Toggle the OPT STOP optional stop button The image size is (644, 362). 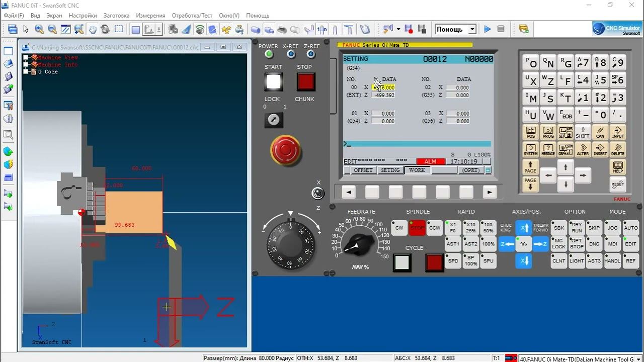point(577,244)
